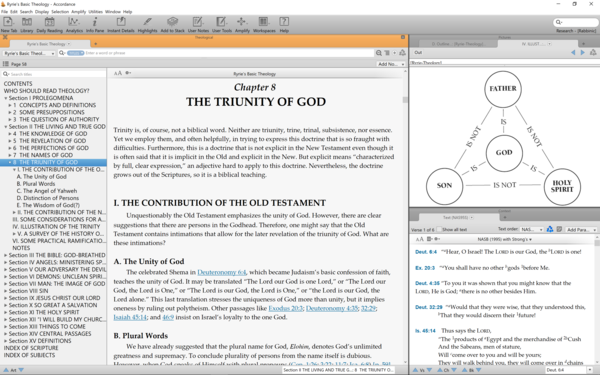Open display settings gear in Ryrie's pane
Viewport: 600px width, 375px height.
pyautogui.click(x=128, y=73)
